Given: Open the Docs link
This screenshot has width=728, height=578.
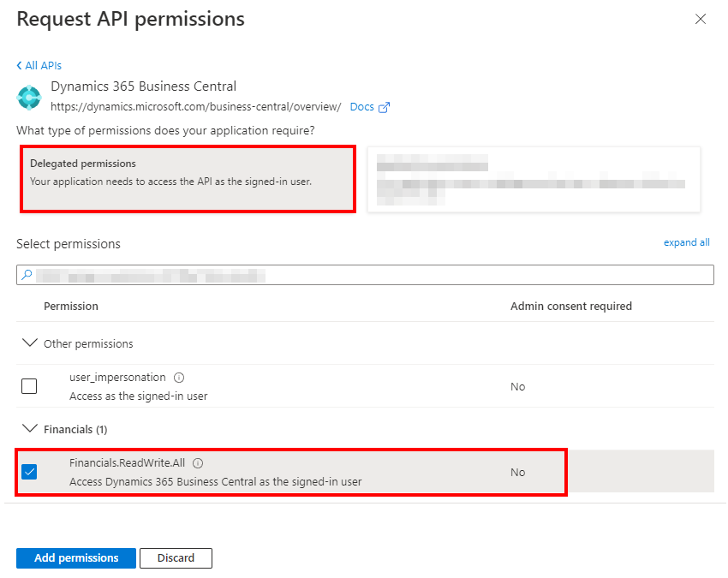Looking at the screenshot, I should pos(361,107).
